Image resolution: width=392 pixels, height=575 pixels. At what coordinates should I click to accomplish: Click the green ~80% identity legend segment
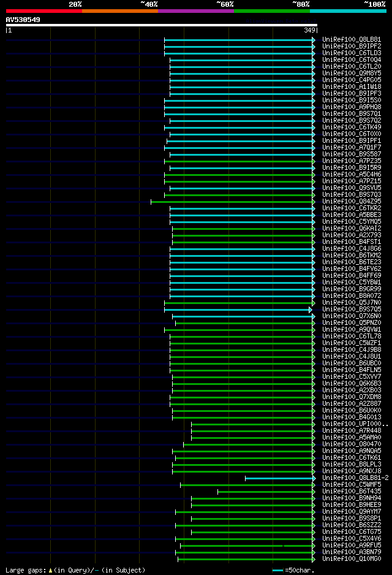pos(272,11)
